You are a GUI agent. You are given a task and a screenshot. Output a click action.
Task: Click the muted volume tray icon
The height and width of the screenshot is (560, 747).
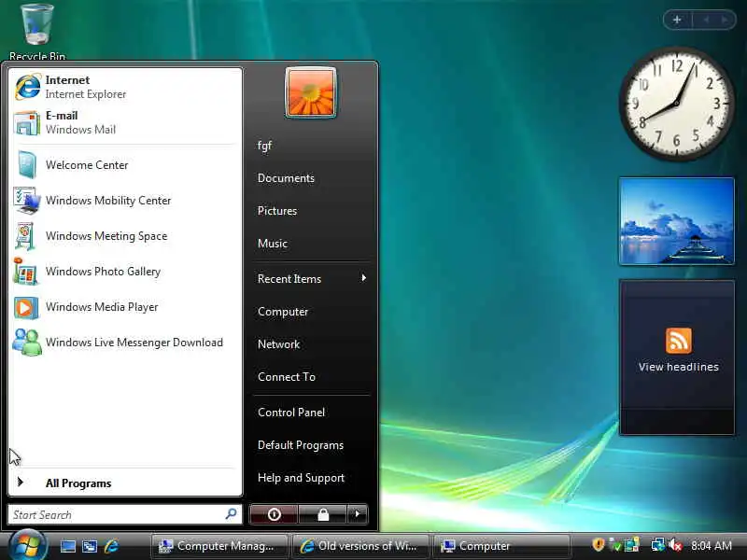point(675,545)
